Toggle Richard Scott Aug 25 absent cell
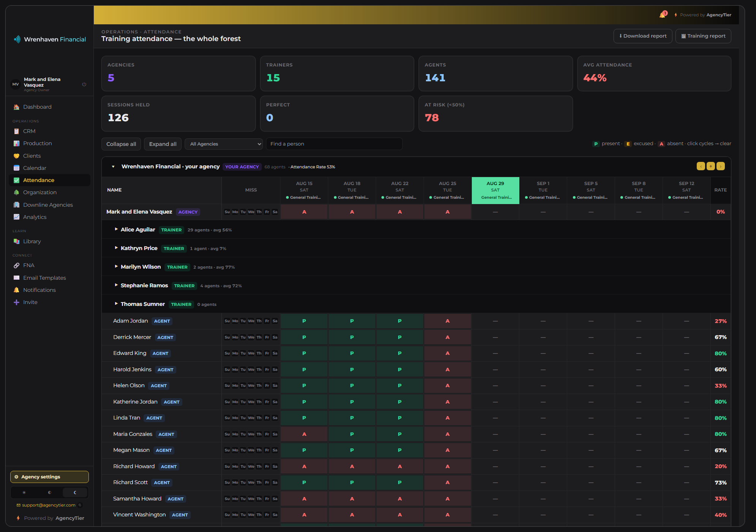The width and height of the screenshot is (756, 532). pyautogui.click(x=448, y=483)
